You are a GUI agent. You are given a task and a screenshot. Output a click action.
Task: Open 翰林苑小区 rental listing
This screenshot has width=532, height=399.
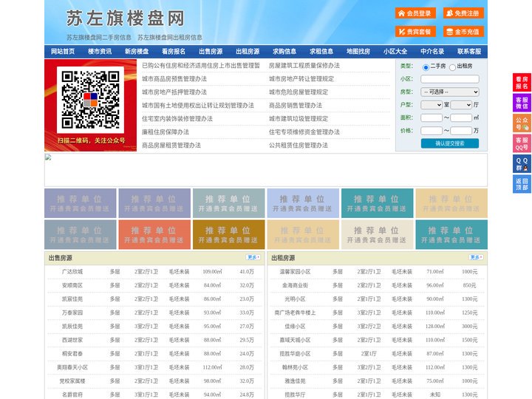(295, 367)
